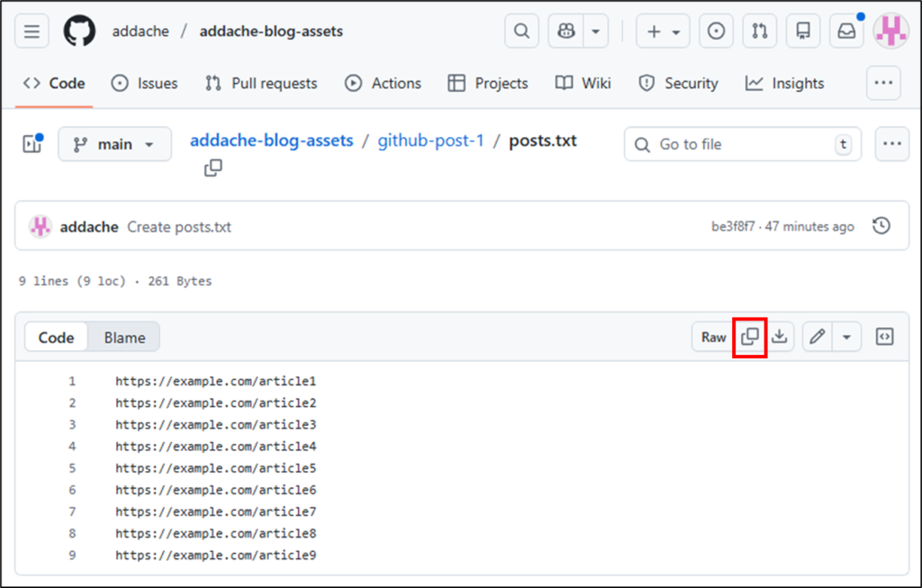Switch to Blame view

pos(124,338)
